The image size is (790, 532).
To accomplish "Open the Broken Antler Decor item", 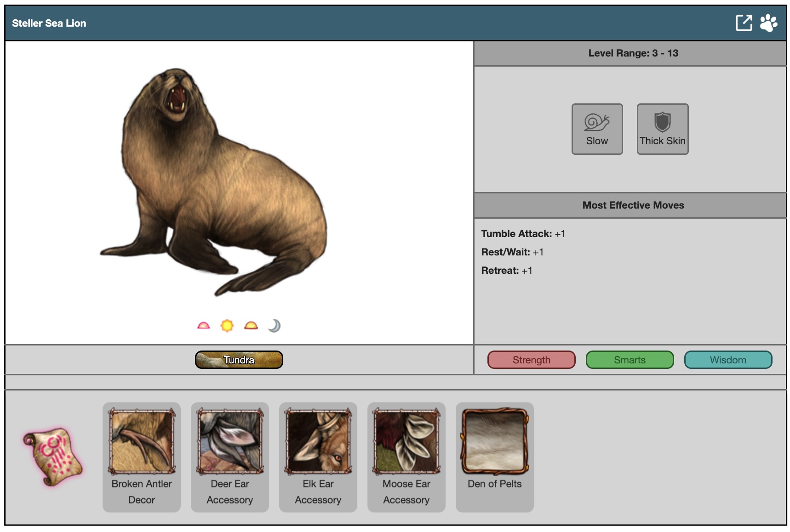I will coord(142,442).
